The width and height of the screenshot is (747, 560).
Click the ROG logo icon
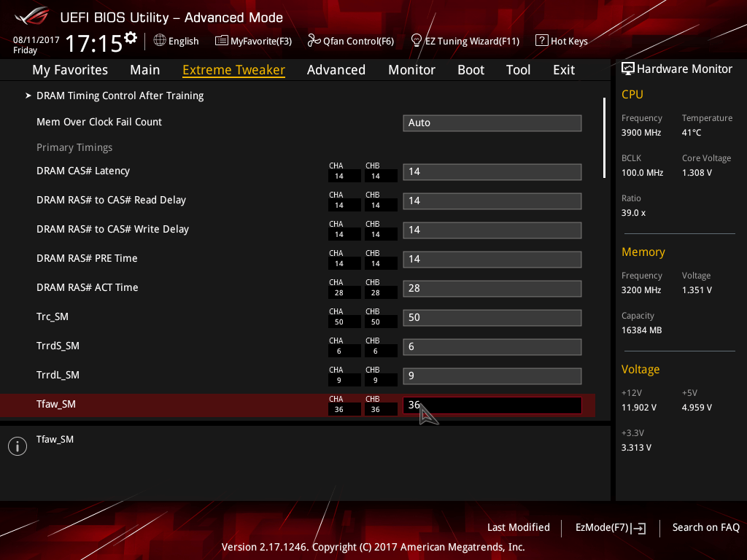(31, 16)
